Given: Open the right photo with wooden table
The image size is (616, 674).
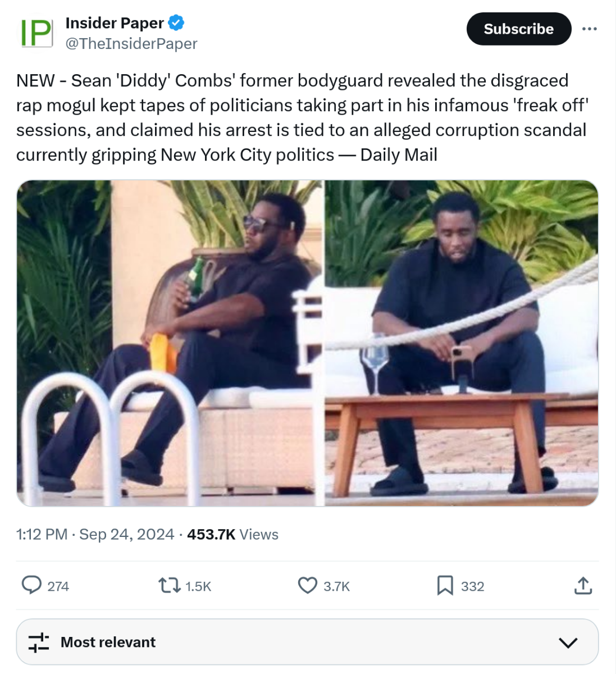Looking at the screenshot, I should (x=462, y=343).
